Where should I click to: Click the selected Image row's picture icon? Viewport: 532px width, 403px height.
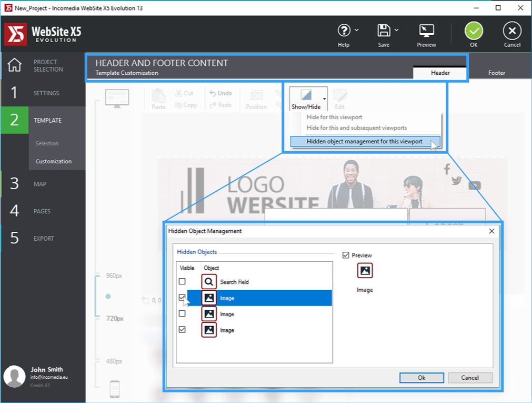(209, 298)
